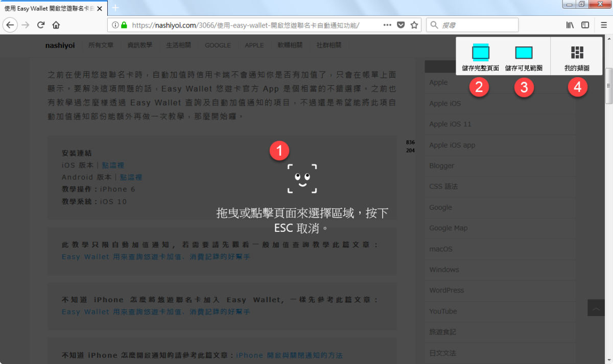Click the vertical page scrollbar thumb

coord(608,87)
